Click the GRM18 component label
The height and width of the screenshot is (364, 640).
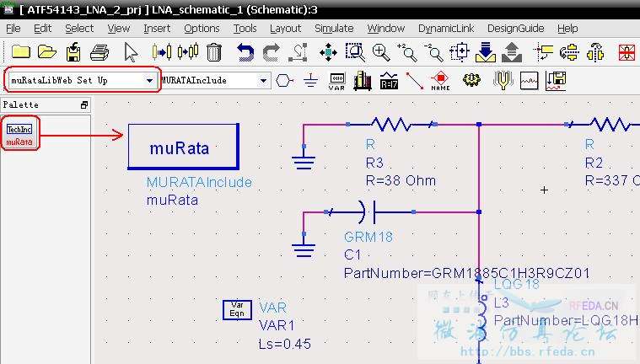(x=368, y=237)
